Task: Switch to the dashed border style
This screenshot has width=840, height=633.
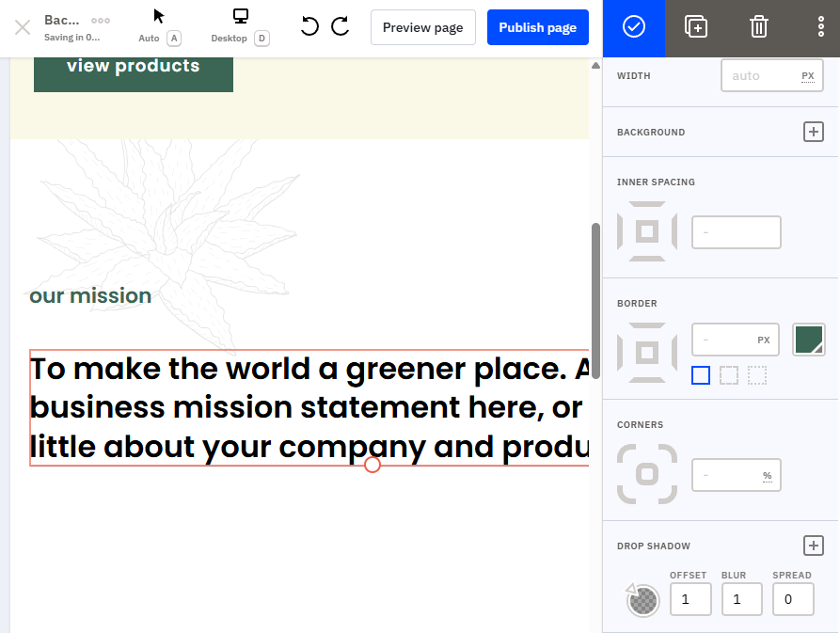Action: coord(728,375)
